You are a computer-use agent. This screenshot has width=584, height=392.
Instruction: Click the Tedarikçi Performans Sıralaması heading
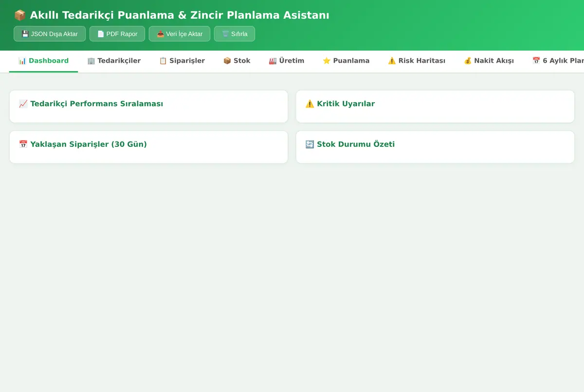[x=91, y=104]
